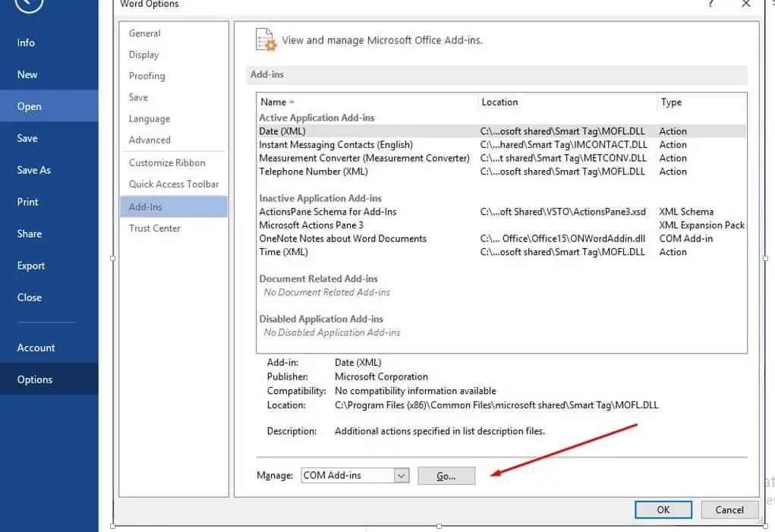Image resolution: width=775 pixels, height=532 pixels.
Task: Close the Word Options dialog
Action: (746, 4)
